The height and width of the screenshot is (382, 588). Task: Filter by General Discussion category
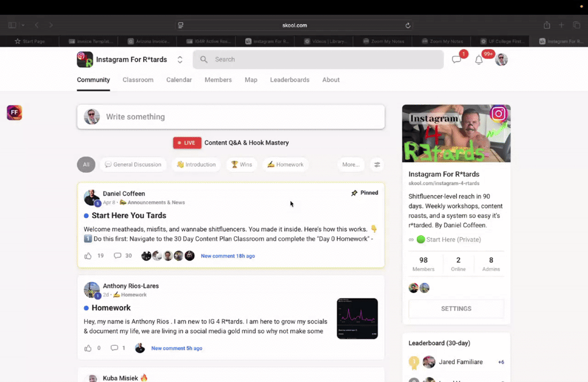[133, 165]
